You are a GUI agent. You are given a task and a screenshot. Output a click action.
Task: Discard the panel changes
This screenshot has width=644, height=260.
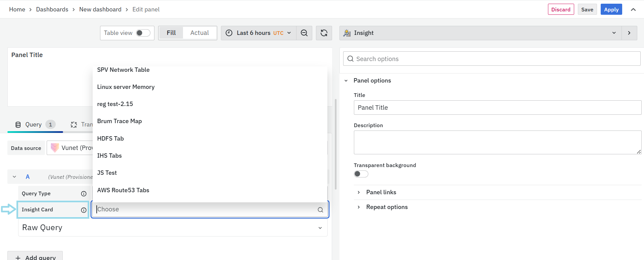click(x=560, y=9)
